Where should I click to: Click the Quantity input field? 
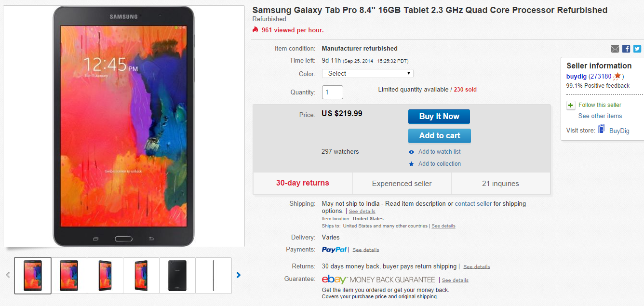(333, 92)
